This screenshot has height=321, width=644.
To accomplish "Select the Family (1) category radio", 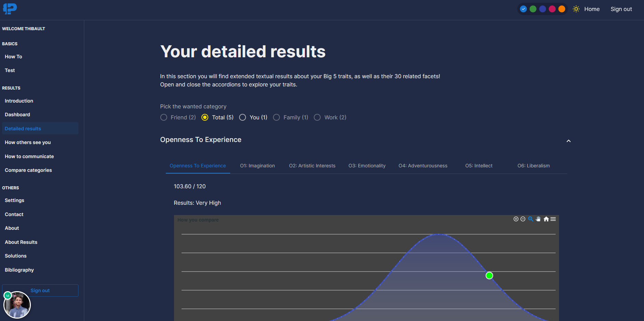I will pyautogui.click(x=276, y=117).
